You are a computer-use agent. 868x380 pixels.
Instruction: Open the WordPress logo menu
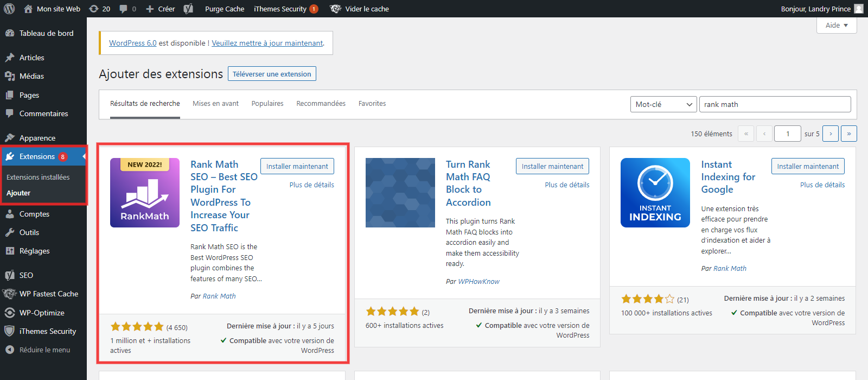(9, 9)
